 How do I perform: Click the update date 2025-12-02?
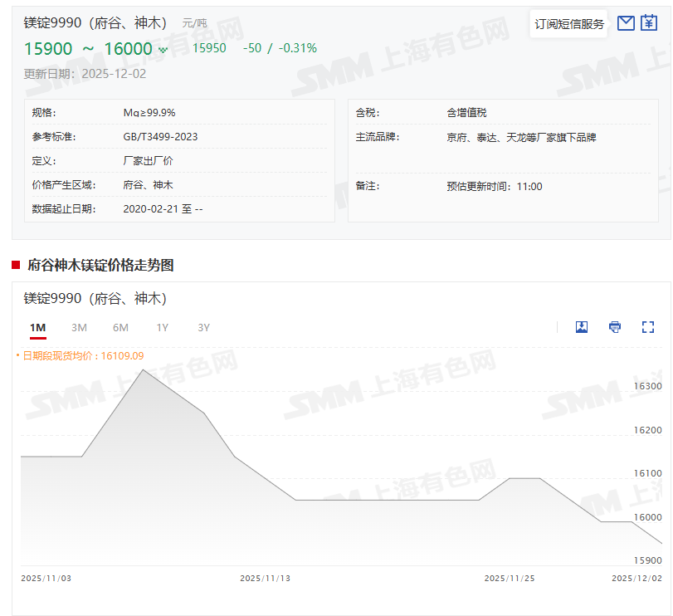tap(114, 74)
